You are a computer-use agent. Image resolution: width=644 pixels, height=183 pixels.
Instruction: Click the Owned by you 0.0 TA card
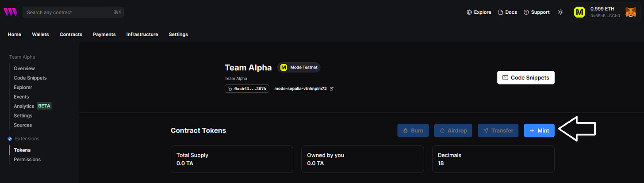(362, 159)
